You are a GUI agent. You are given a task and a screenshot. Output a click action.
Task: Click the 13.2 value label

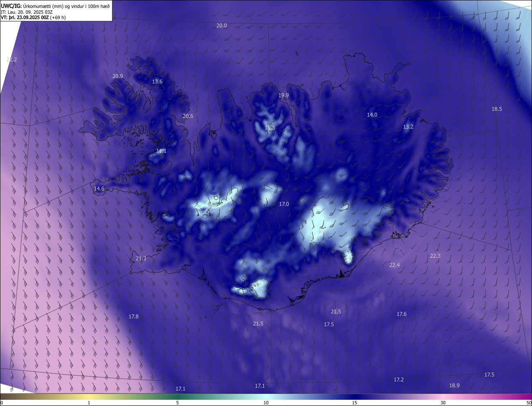[408, 127]
